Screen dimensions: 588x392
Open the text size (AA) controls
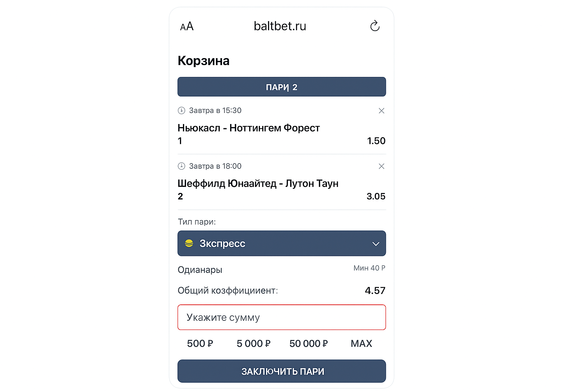[187, 26]
